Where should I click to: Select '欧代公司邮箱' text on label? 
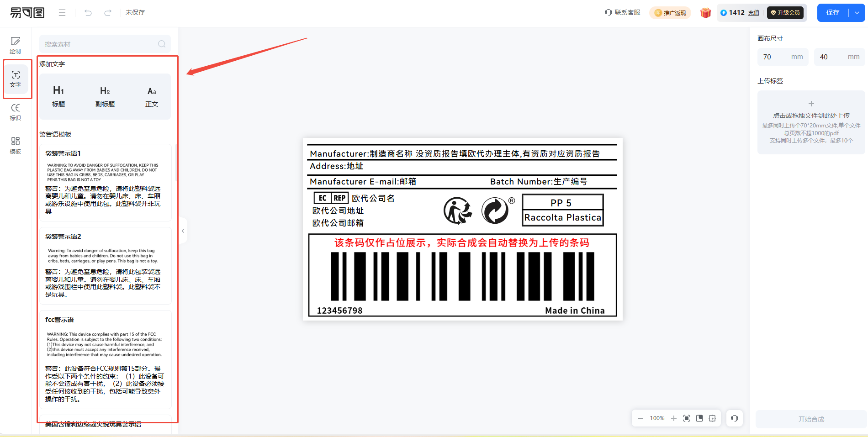[x=338, y=223]
